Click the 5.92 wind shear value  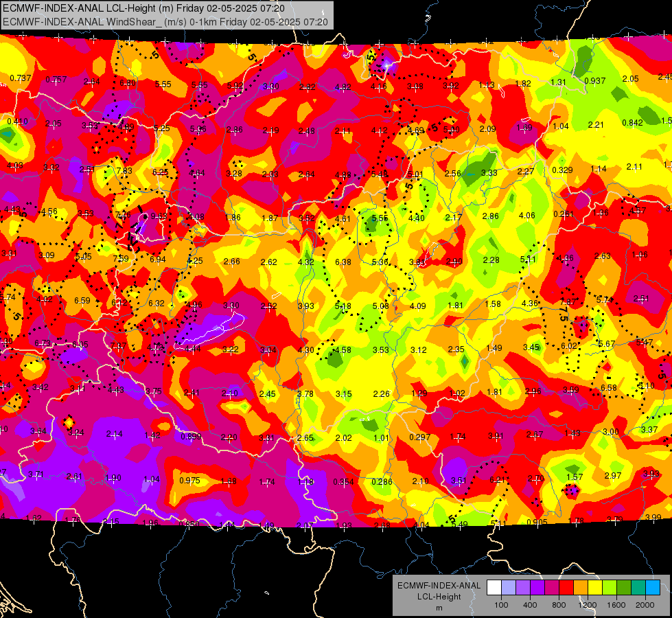click(x=235, y=85)
